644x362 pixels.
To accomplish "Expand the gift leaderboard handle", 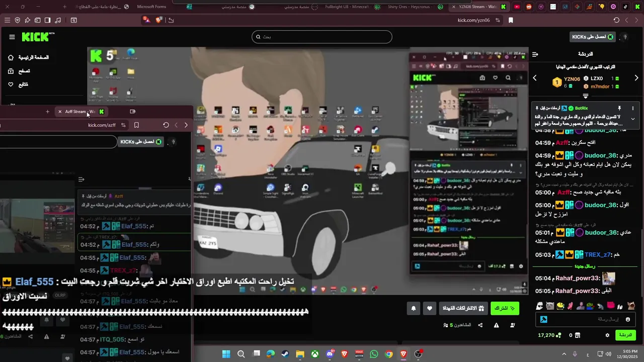I will coord(586,96).
